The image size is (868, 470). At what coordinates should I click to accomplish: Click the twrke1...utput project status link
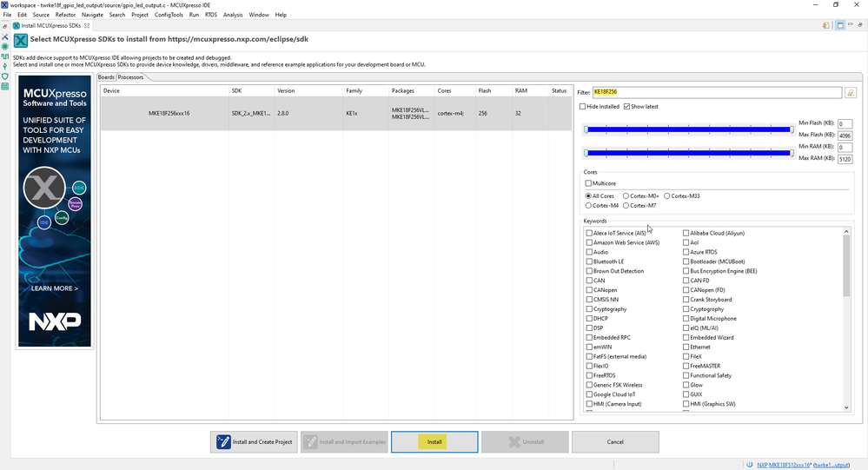(x=832, y=465)
